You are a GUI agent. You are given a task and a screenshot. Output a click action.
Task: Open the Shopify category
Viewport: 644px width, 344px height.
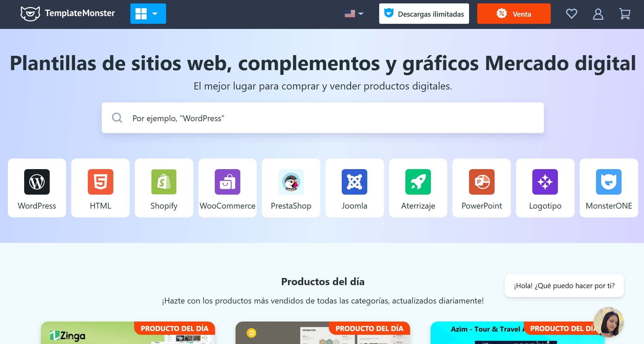point(164,188)
